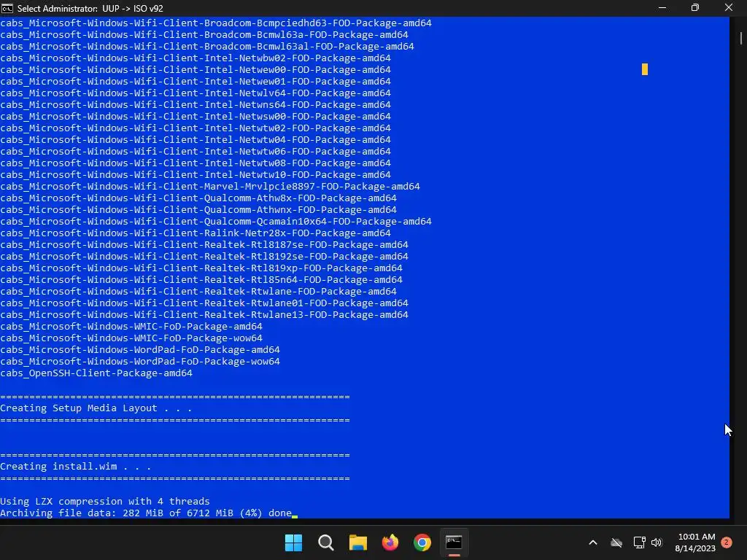Click line with Intel-Netwlv64 package
The width and height of the screenshot is (747, 560).
[x=196, y=93]
